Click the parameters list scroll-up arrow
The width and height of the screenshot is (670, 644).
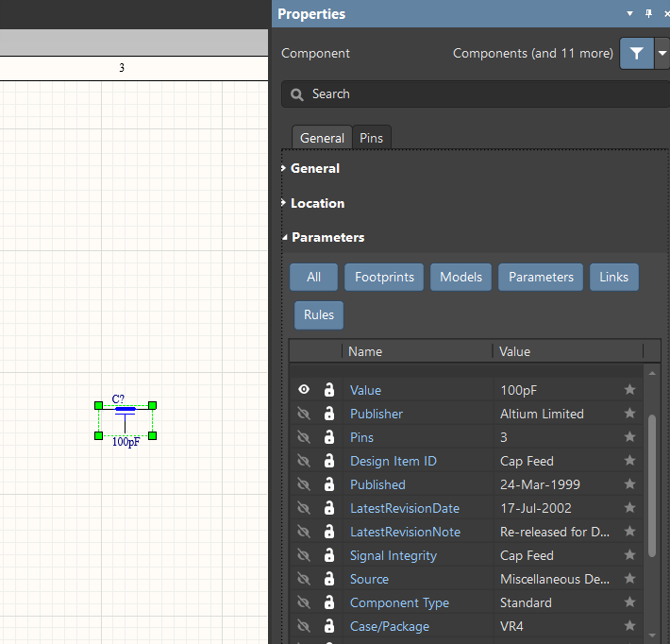click(652, 373)
